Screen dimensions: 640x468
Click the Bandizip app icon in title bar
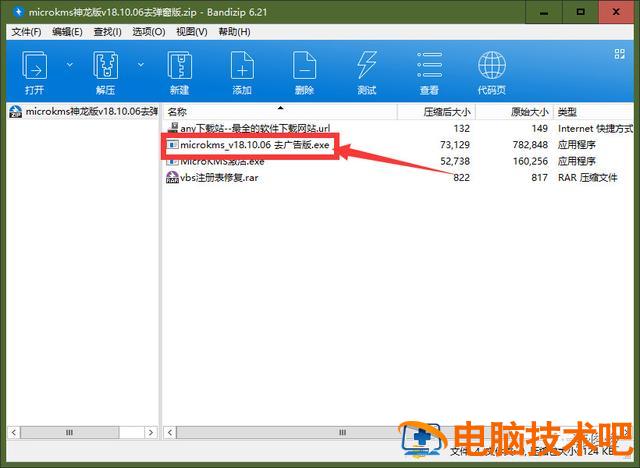pos(18,12)
